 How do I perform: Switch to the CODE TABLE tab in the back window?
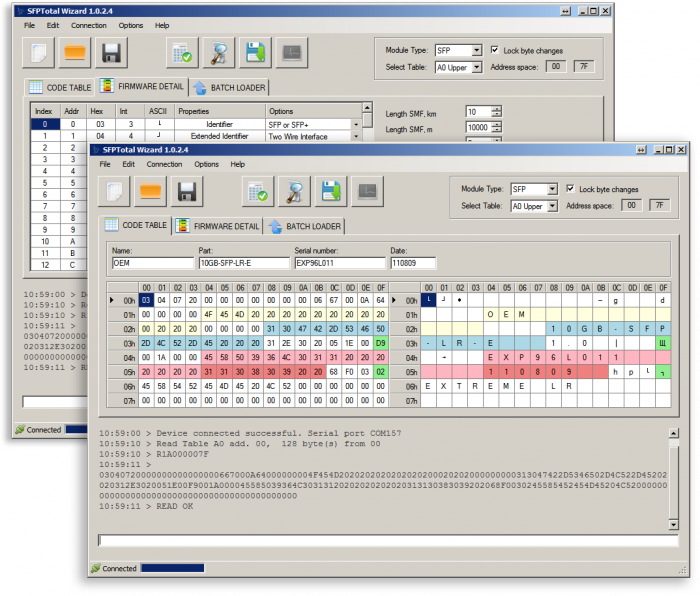(60, 88)
